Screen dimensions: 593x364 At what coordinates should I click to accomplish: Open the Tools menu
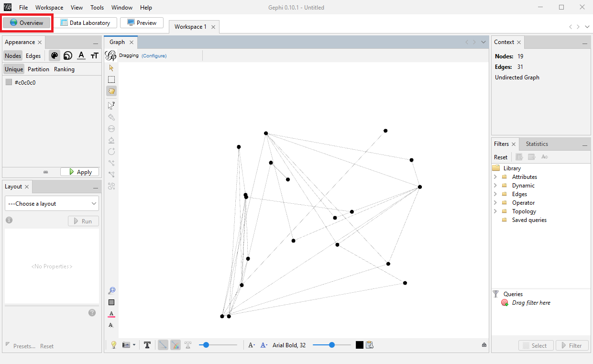(x=97, y=7)
